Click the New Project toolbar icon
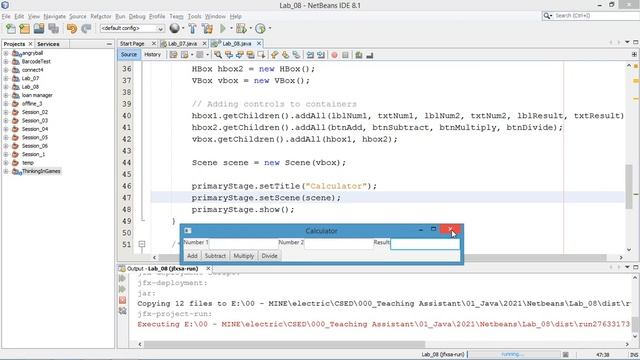 (x=24, y=29)
